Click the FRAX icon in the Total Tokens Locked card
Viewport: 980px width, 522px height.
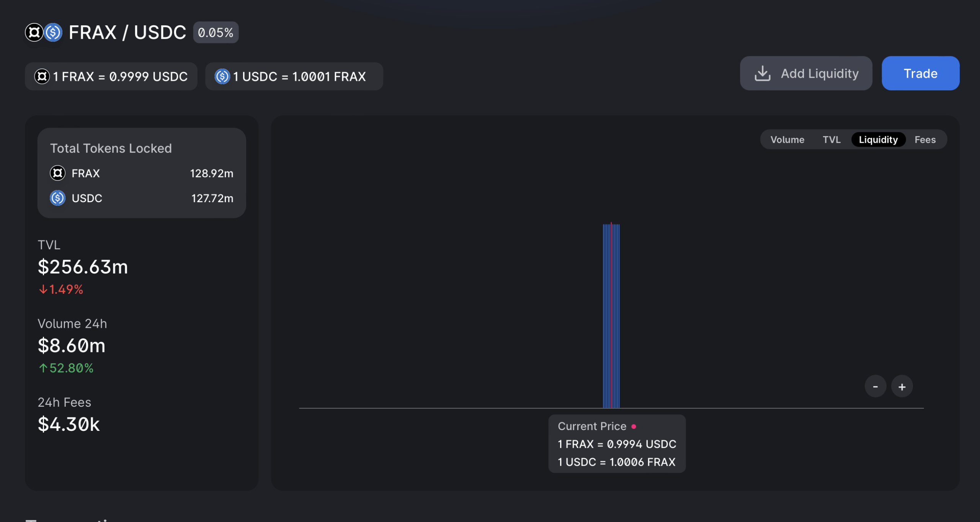point(58,173)
